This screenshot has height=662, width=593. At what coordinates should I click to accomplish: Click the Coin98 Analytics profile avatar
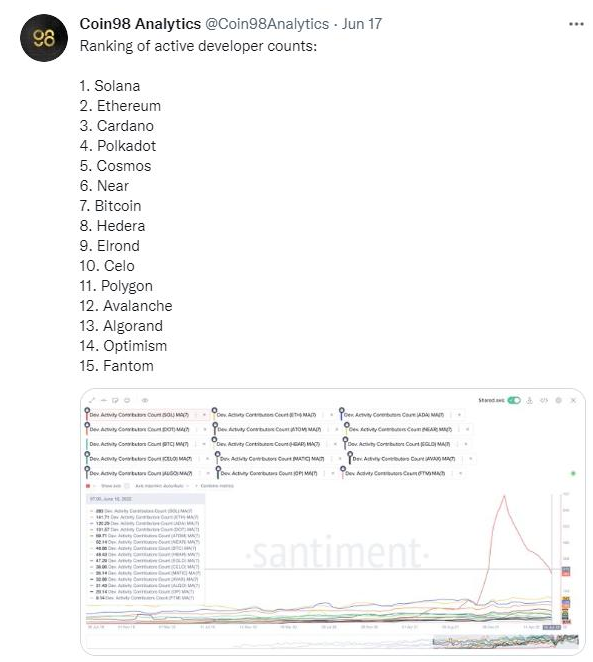pyautogui.click(x=44, y=38)
